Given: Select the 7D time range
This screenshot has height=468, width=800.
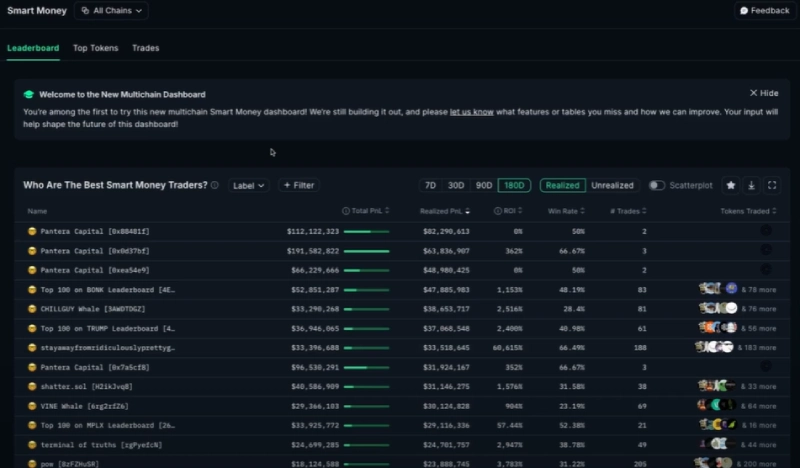Looking at the screenshot, I should pos(431,185).
